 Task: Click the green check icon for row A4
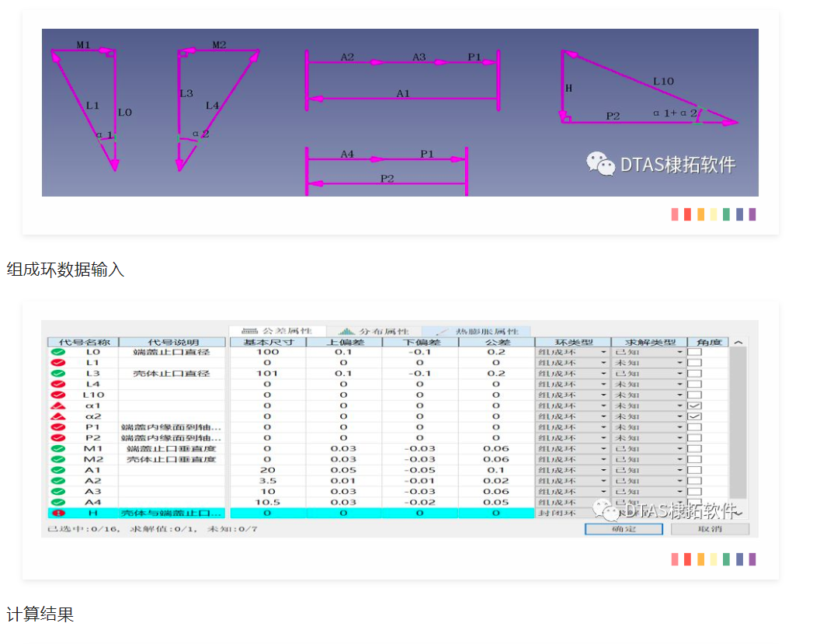[x=57, y=503]
